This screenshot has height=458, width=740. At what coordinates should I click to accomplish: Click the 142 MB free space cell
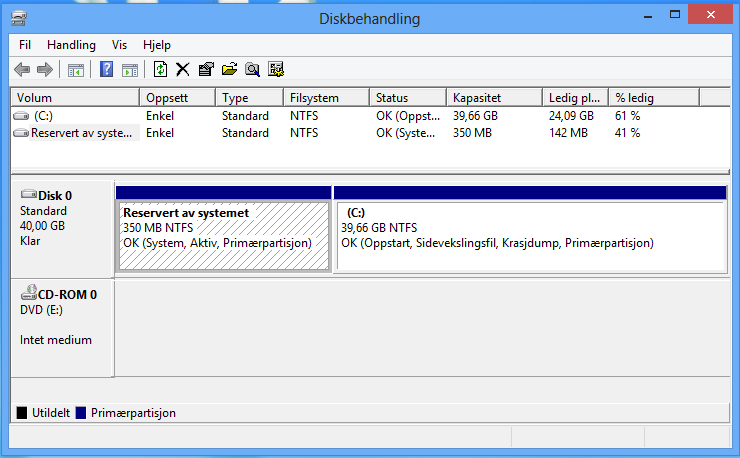click(x=568, y=133)
